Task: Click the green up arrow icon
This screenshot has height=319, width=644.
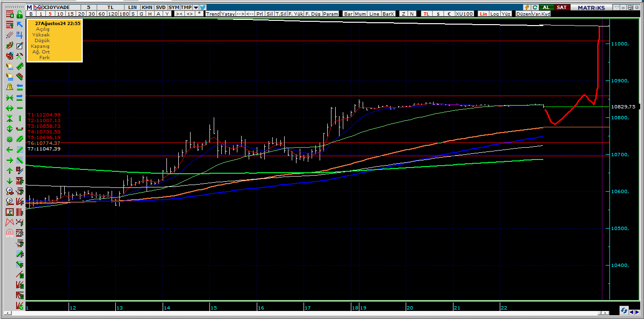Action: [9, 170]
